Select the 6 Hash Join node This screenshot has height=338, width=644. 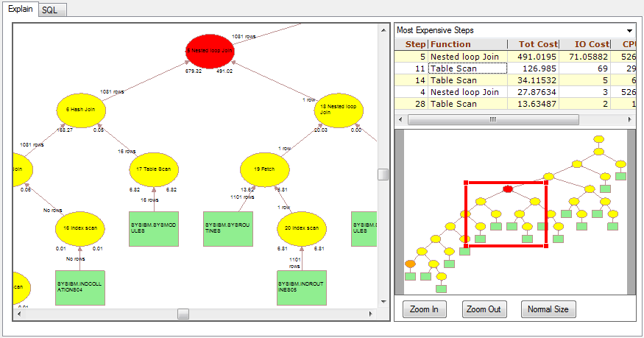pos(81,110)
